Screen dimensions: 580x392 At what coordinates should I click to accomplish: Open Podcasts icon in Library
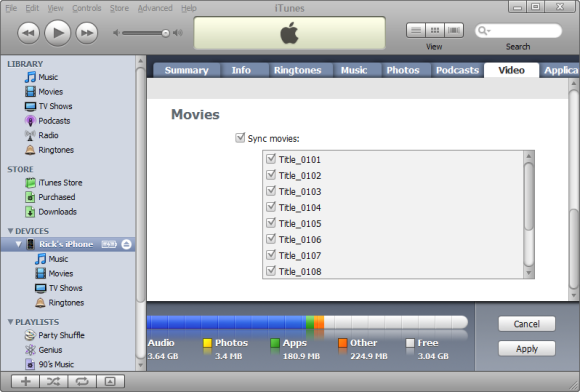coord(30,121)
